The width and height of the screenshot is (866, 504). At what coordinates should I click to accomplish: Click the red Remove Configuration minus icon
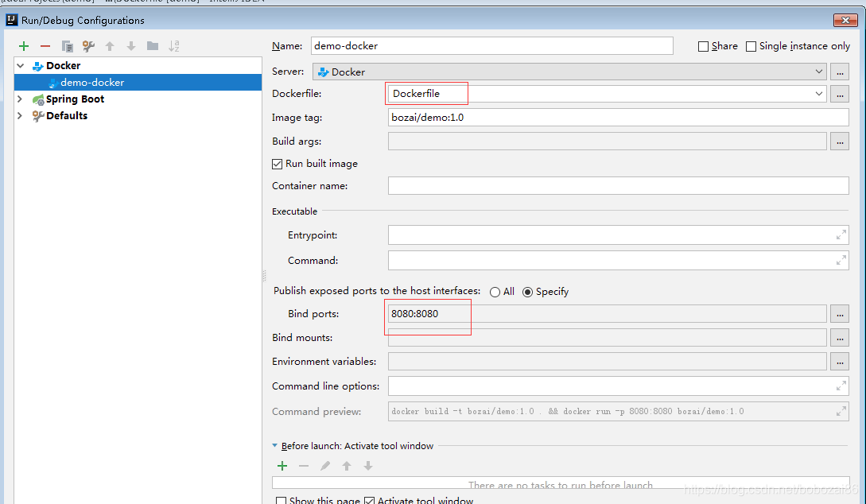point(45,46)
